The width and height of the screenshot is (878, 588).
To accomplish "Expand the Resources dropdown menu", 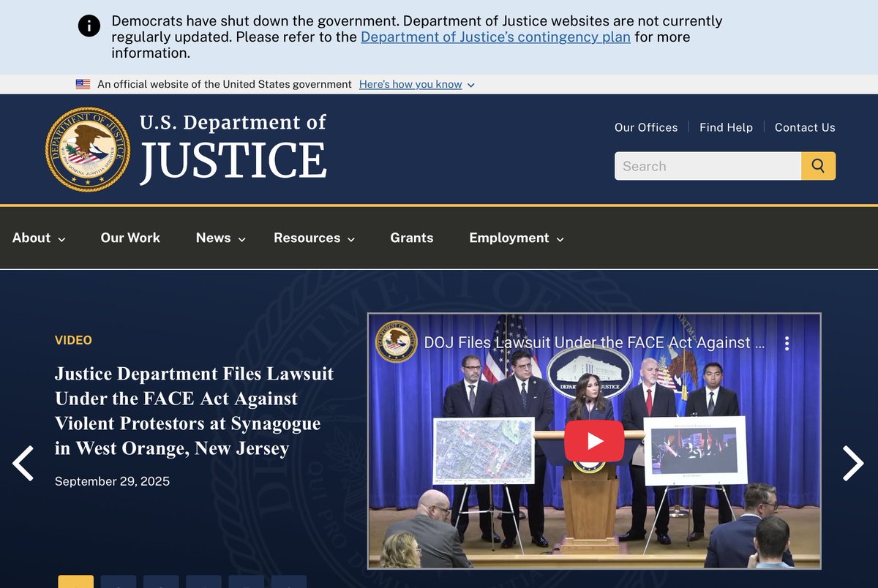I will click(315, 238).
